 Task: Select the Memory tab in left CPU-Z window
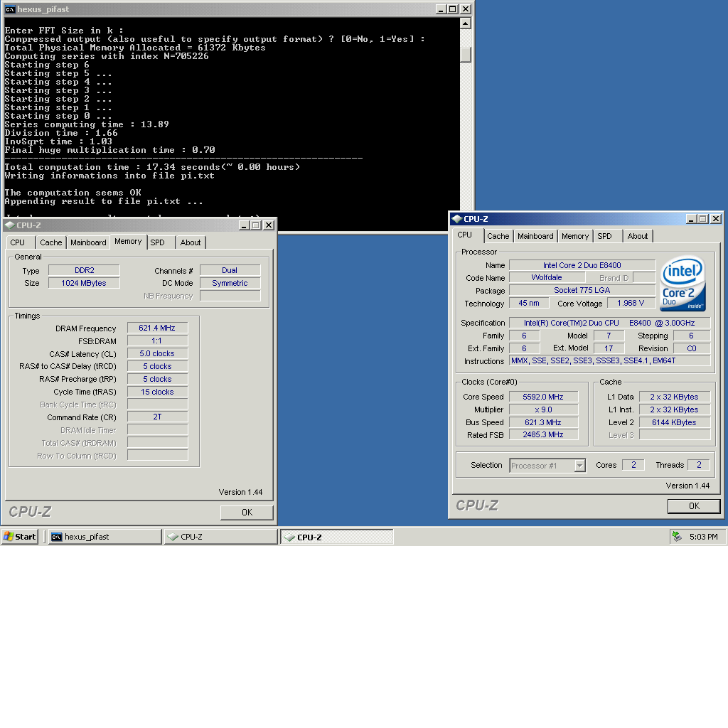tap(128, 242)
